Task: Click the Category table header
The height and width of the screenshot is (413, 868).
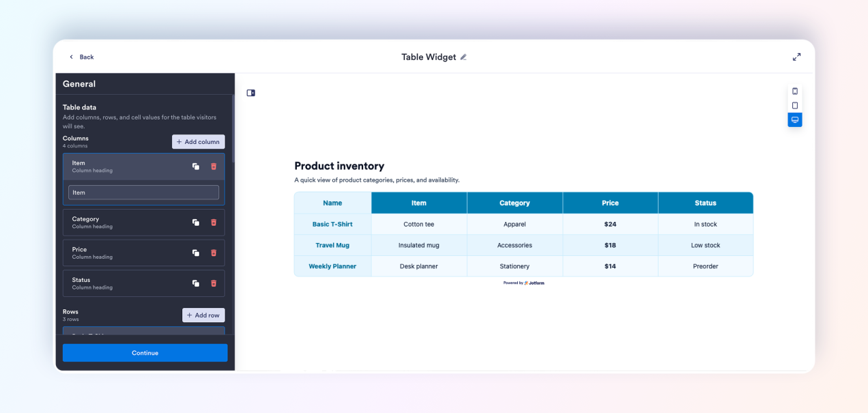Action: pyautogui.click(x=515, y=203)
